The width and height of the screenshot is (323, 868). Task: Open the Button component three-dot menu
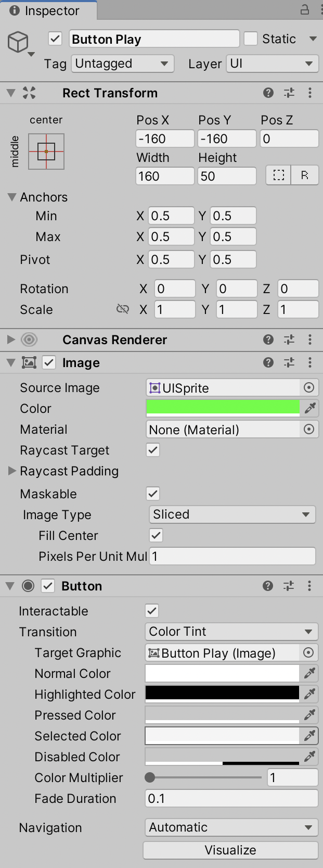[x=309, y=586]
